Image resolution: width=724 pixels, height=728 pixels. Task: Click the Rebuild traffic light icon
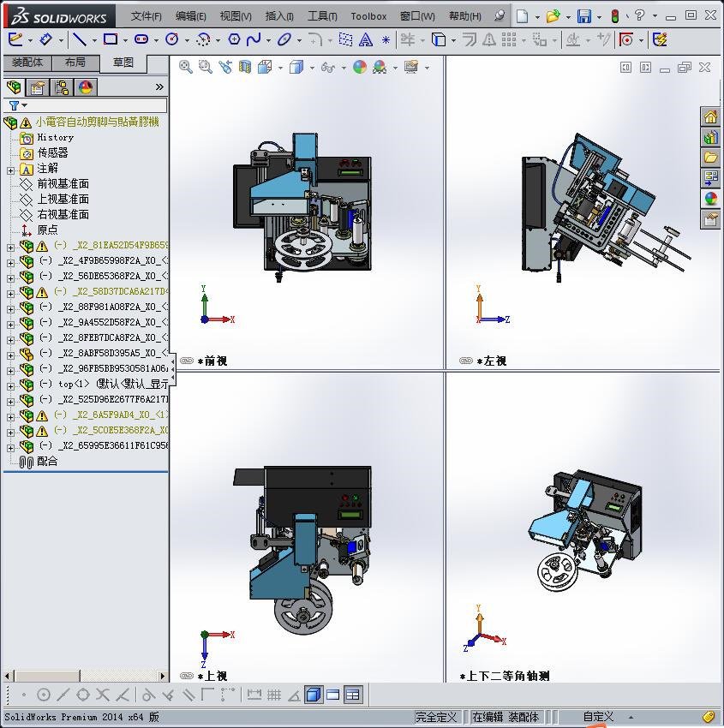click(x=615, y=16)
